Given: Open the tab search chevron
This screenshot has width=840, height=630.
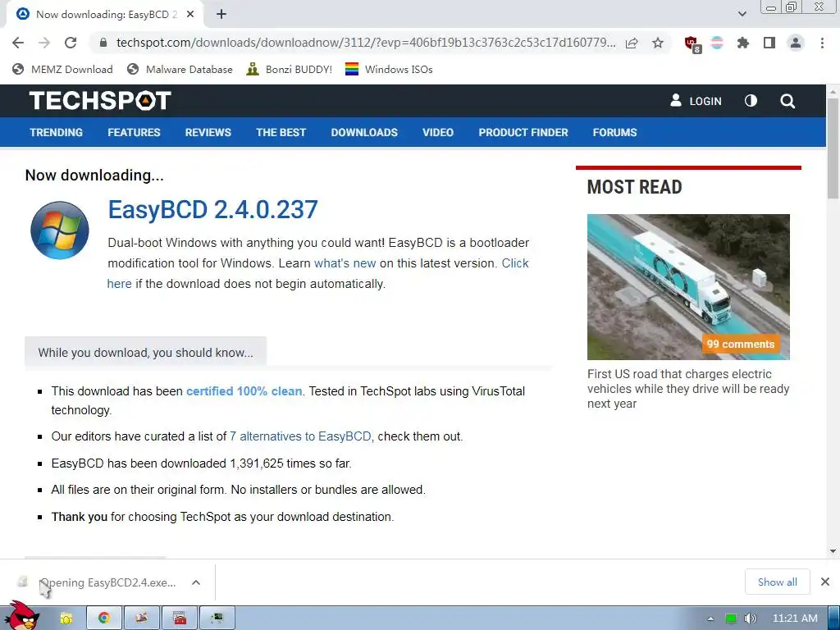Looking at the screenshot, I should pos(742,15).
